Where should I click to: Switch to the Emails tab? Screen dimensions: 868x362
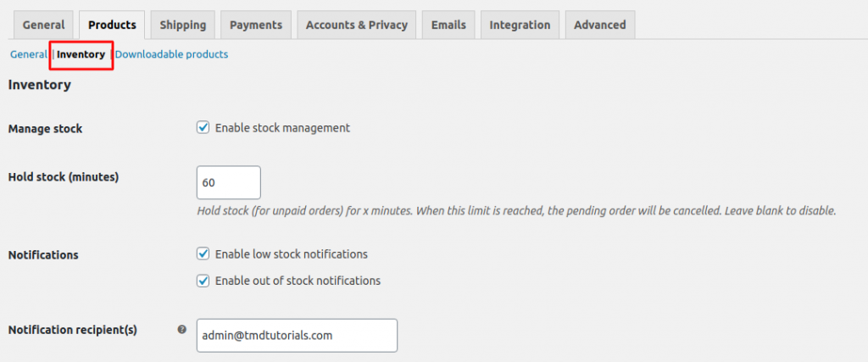tap(448, 25)
